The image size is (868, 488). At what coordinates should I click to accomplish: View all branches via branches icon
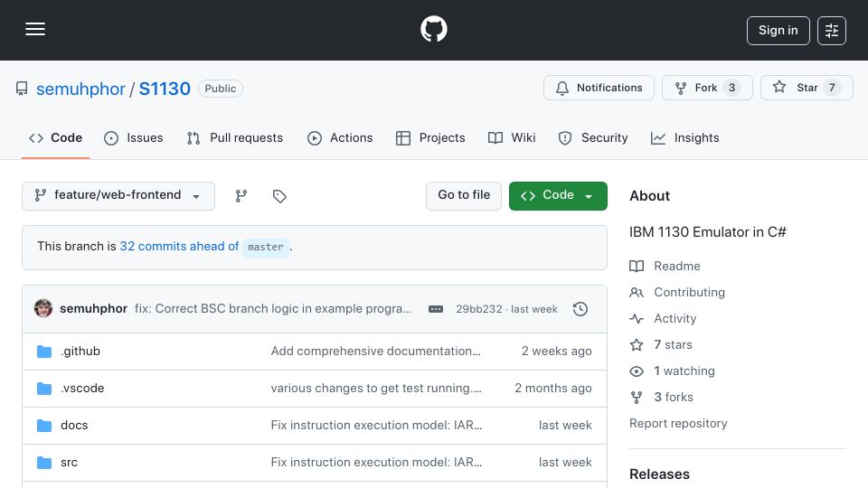point(241,196)
